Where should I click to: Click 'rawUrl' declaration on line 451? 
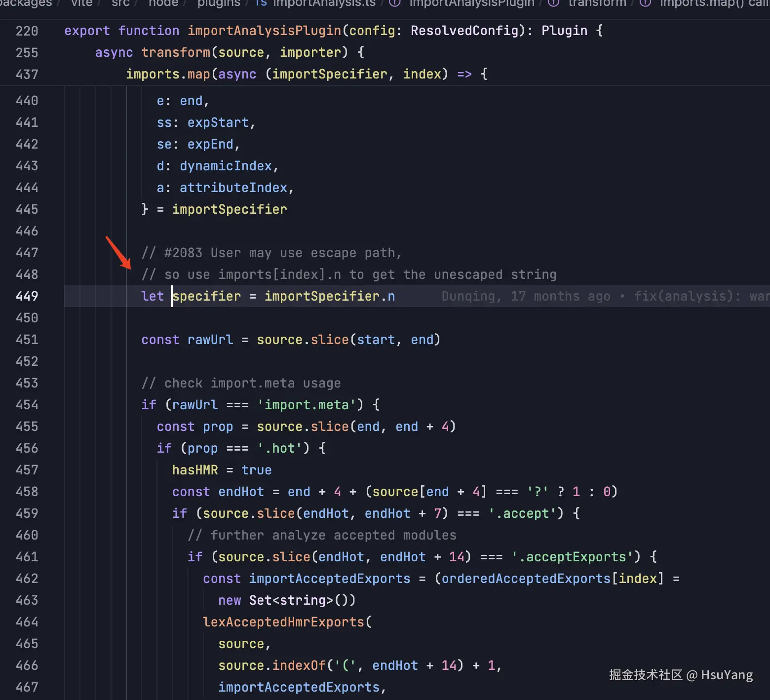(x=210, y=340)
